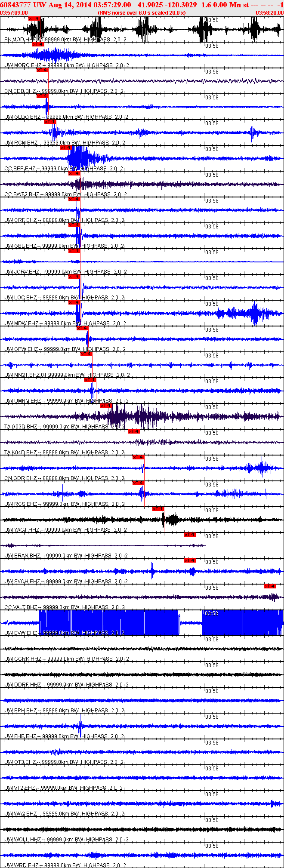
Task: Select the red pick marker on CC VALT trace
Action: pyautogui.click(x=270, y=586)
